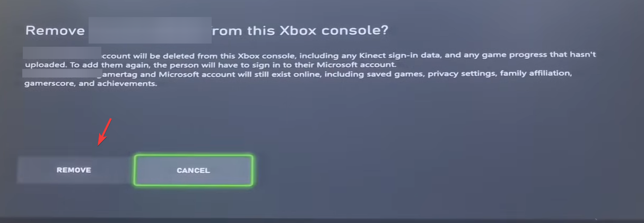
Task: Click the "Remove" word in the dialog heading
Action: (x=55, y=30)
